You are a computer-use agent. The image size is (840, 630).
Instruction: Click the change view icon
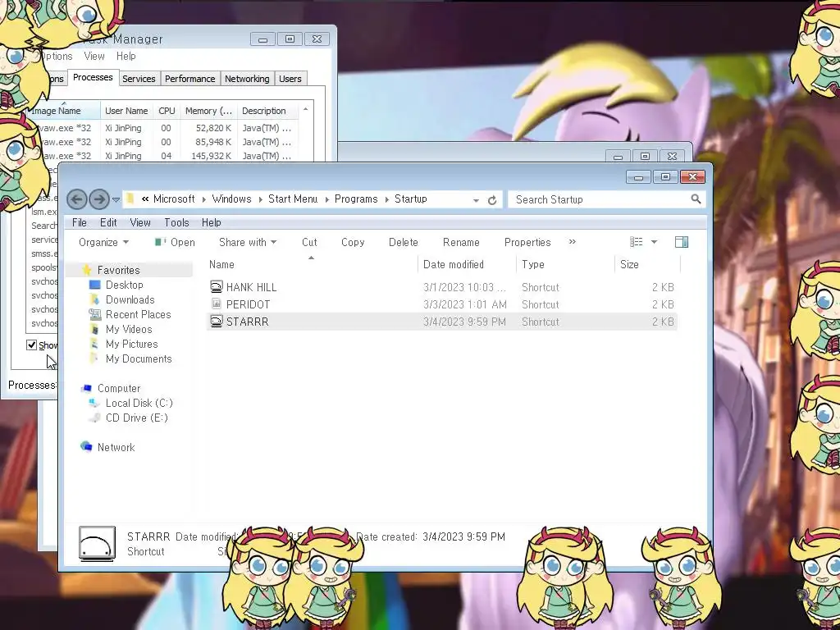[x=637, y=242]
